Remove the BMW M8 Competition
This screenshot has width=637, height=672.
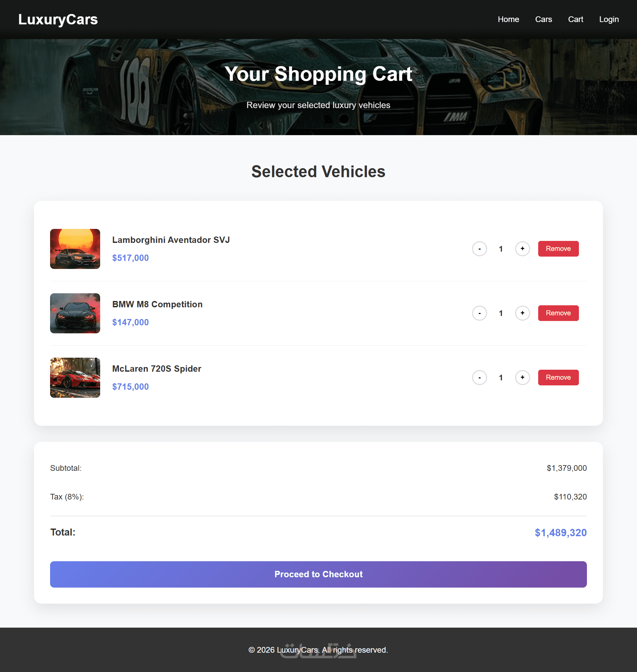558,313
